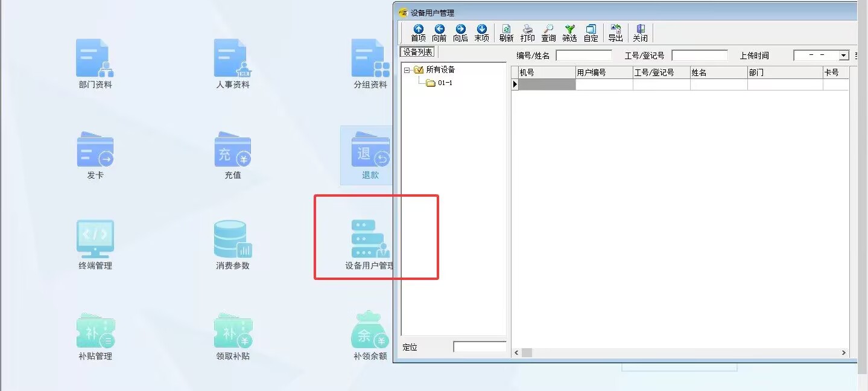Open the 上传时间 date dropdown

(x=844, y=56)
